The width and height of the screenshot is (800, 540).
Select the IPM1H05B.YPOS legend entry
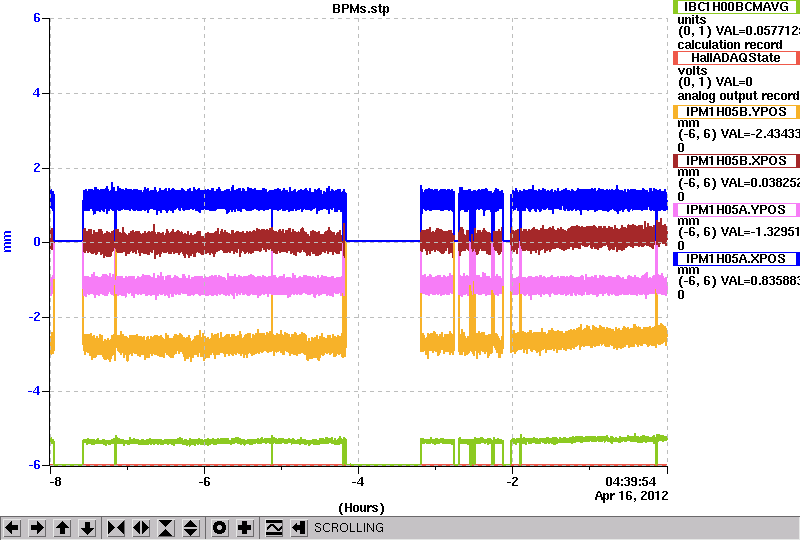coord(736,112)
